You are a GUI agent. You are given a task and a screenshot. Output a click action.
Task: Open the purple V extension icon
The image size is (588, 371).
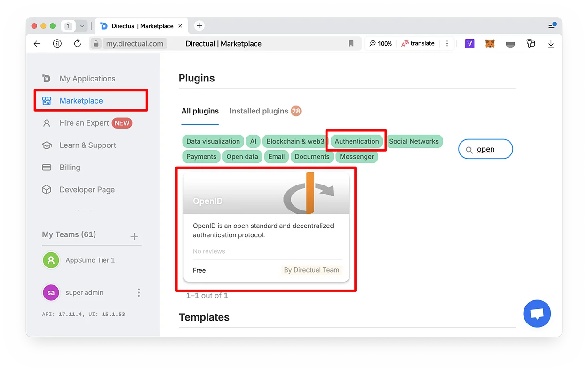point(469,44)
